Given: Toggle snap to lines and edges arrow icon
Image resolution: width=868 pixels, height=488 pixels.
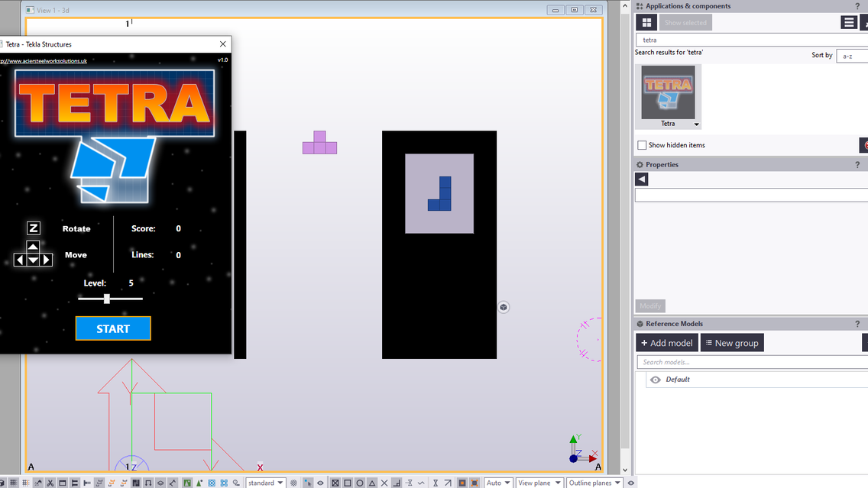Looking at the screenshot, I should click(448, 483).
